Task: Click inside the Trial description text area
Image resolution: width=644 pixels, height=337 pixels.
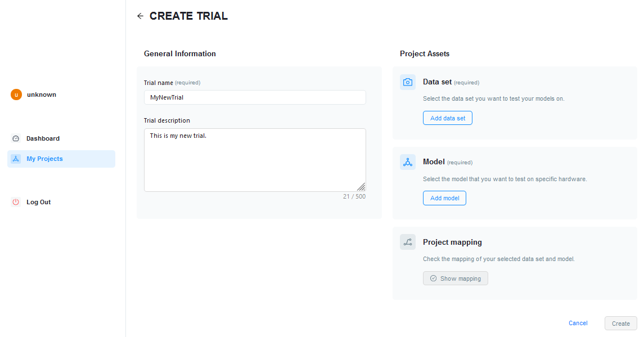Action: click(255, 160)
